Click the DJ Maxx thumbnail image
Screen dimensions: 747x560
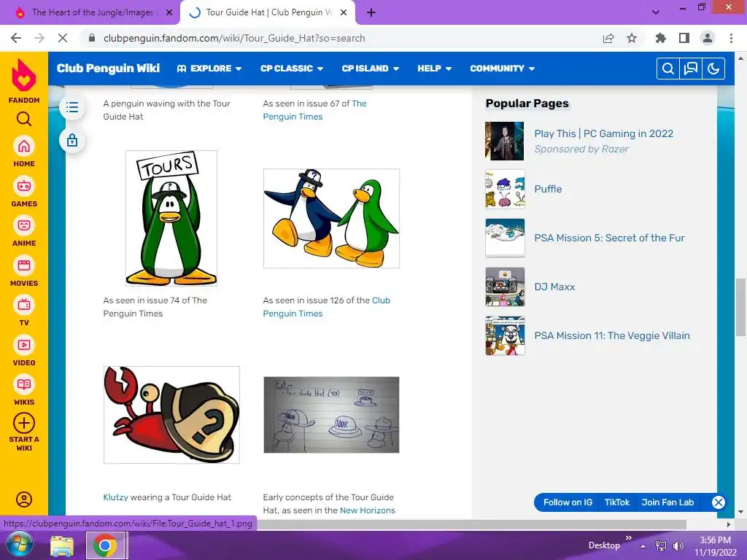(x=505, y=287)
